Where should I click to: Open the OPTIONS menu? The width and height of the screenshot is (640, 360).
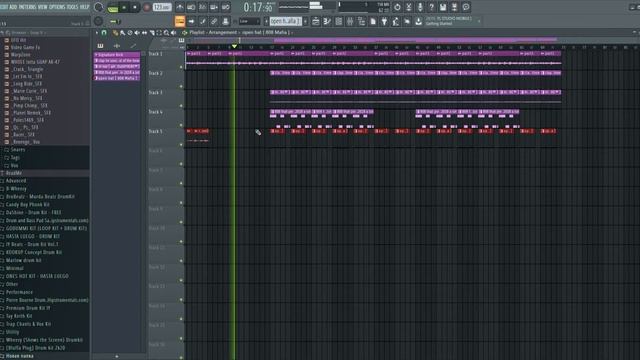57,7
